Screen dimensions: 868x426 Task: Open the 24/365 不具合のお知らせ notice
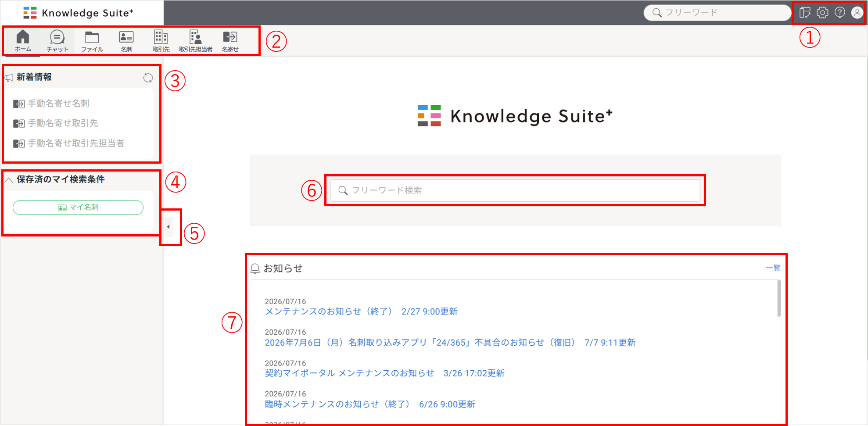point(450,343)
